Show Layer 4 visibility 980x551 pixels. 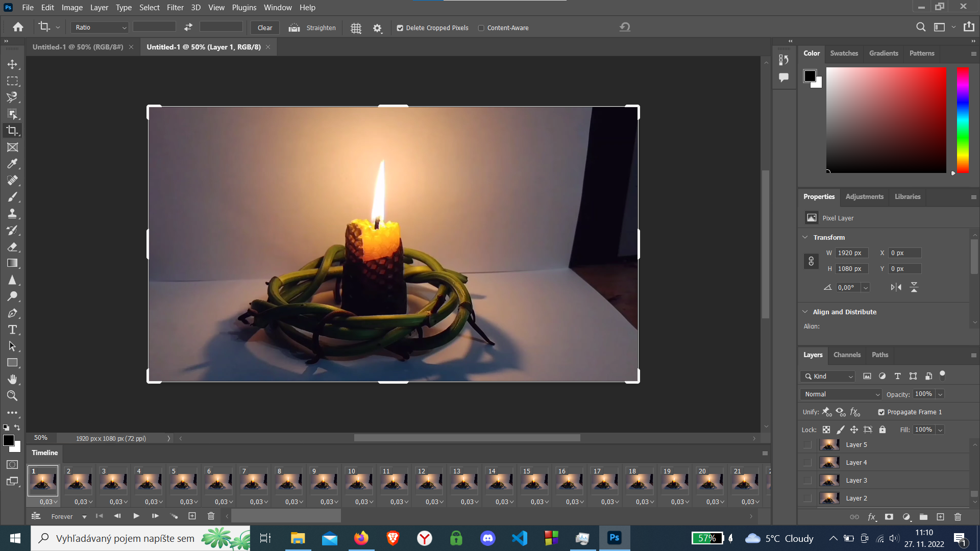(807, 463)
